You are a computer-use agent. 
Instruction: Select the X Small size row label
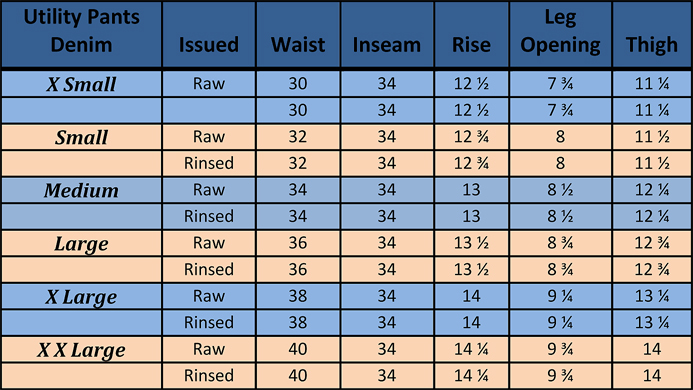click(81, 84)
